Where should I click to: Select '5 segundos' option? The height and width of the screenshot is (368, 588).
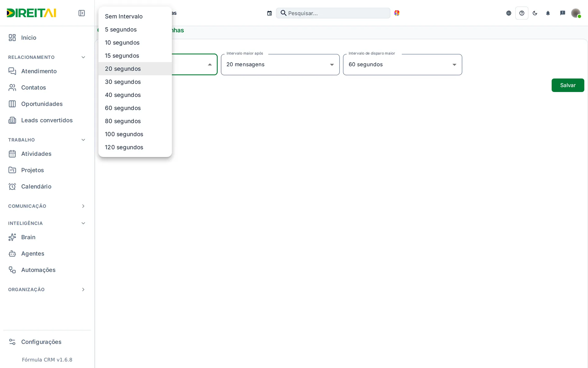pos(135,30)
